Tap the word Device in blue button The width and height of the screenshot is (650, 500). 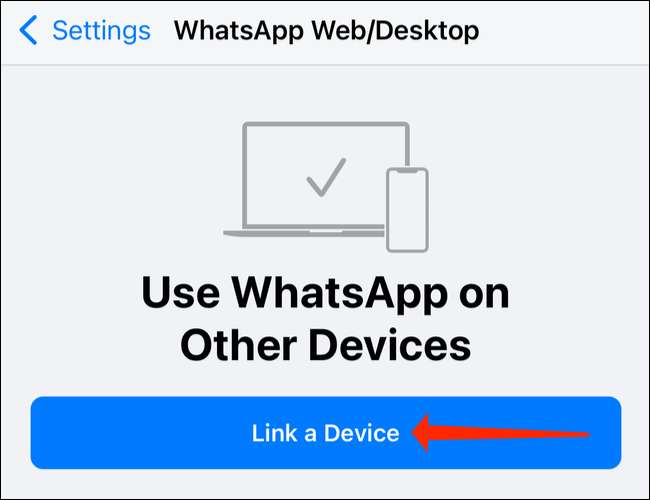point(361,433)
